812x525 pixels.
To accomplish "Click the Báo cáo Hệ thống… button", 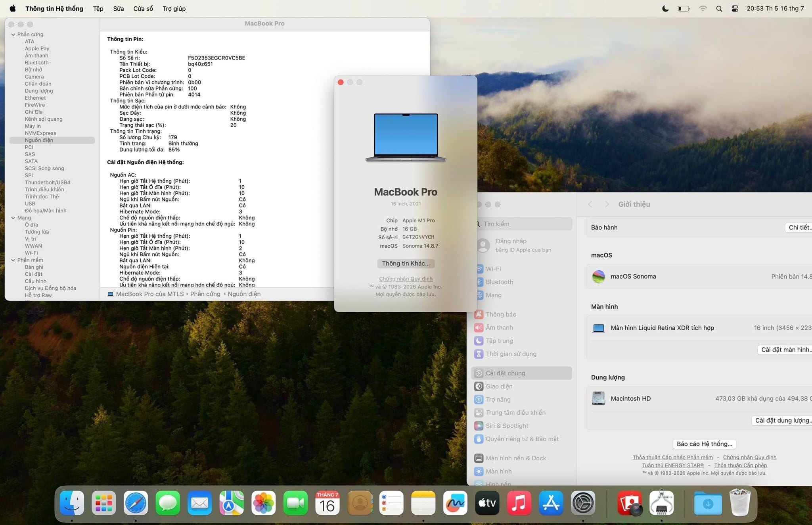I will (x=704, y=444).
